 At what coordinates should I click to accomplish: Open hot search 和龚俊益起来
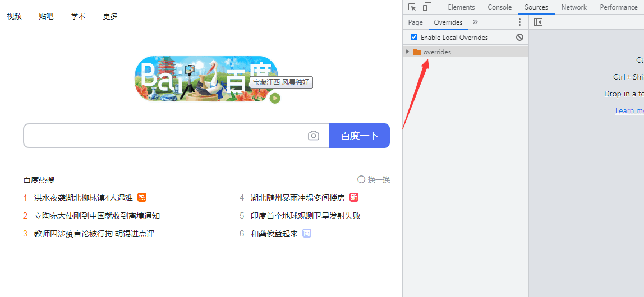274,234
